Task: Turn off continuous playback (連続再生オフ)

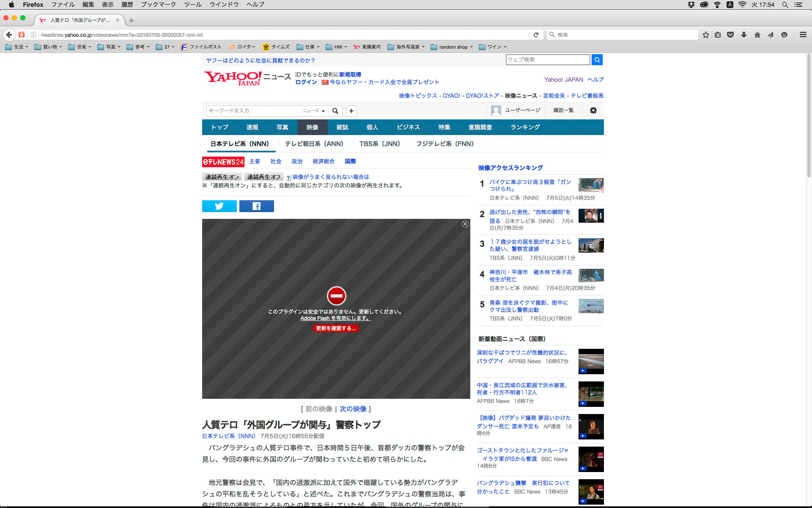Action: pos(263,177)
